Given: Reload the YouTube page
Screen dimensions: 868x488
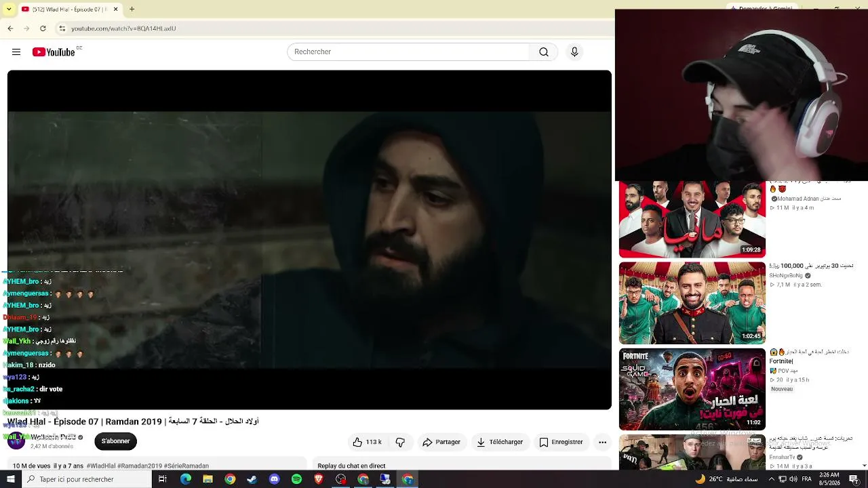Looking at the screenshot, I should tap(43, 28).
